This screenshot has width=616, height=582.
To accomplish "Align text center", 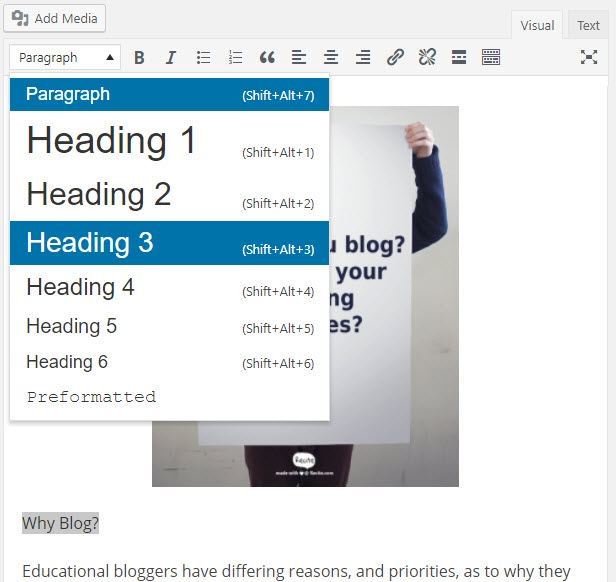I will (x=331, y=58).
